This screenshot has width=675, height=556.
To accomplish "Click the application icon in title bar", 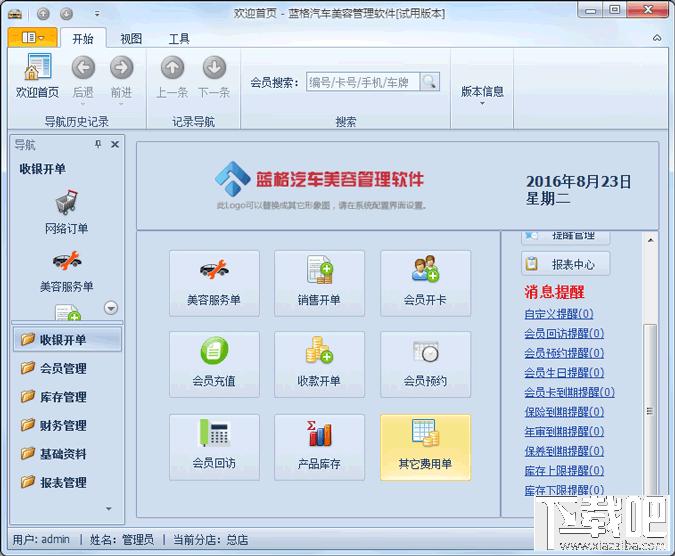I will tap(15, 14).
